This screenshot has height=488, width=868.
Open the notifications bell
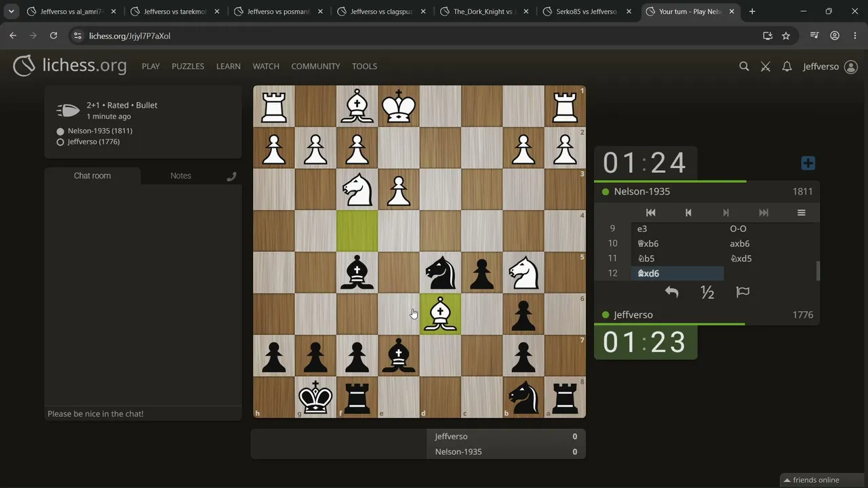pos(787,66)
